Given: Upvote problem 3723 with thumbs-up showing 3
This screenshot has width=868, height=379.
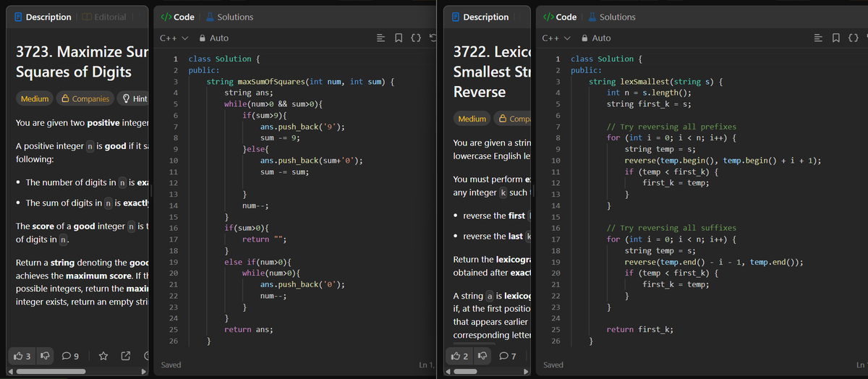Looking at the screenshot, I should [22, 356].
